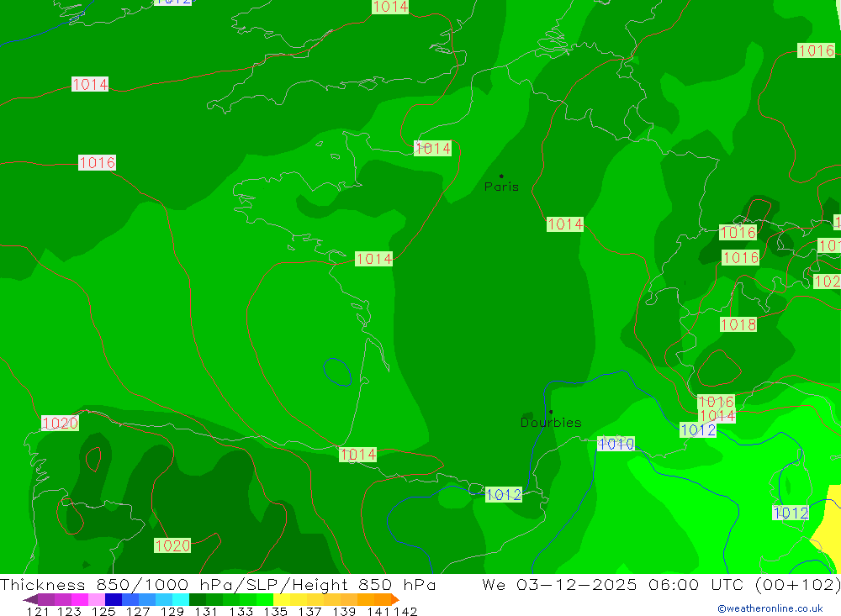Click the Paris city label
This screenshot has width=841, height=616.
point(501,187)
